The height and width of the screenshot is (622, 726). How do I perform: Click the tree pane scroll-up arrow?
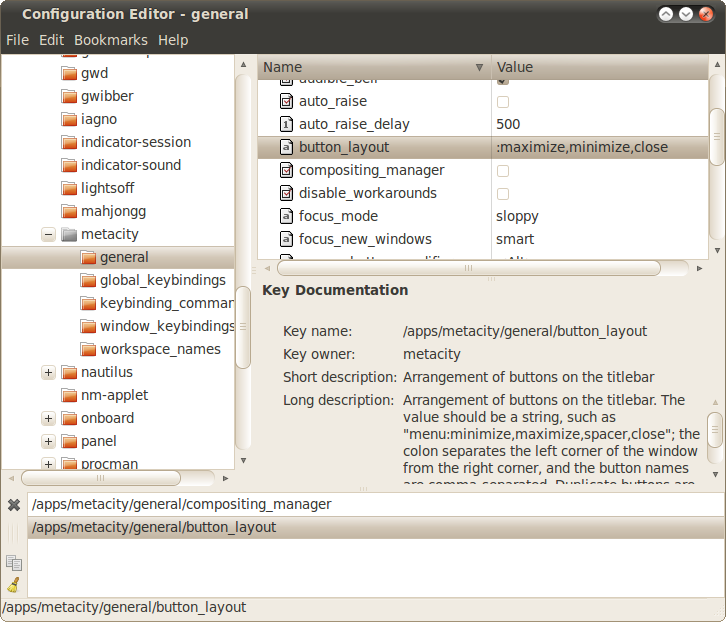pos(243,65)
